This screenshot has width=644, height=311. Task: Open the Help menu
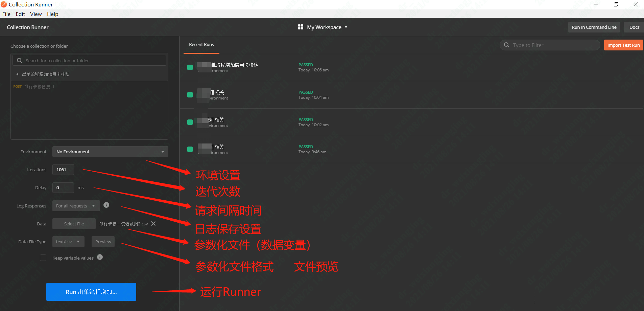coord(53,14)
